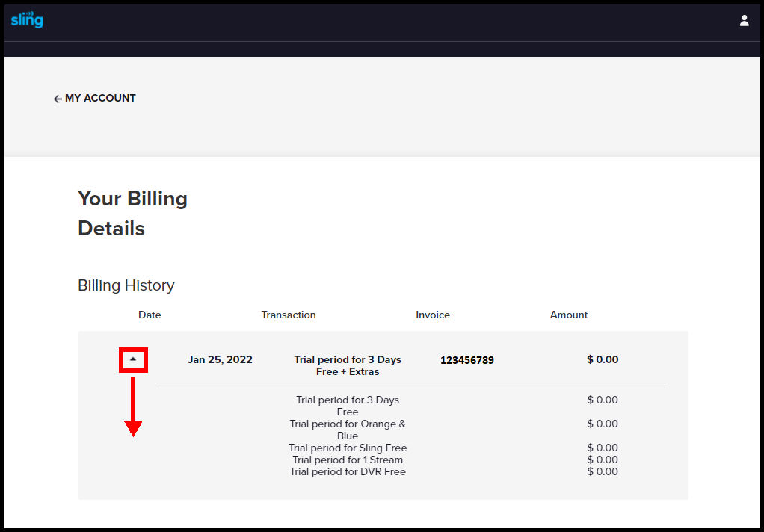Click 'Trial period for DVR Free' line
The height and width of the screenshot is (532, 764).
tap(348, 471)
